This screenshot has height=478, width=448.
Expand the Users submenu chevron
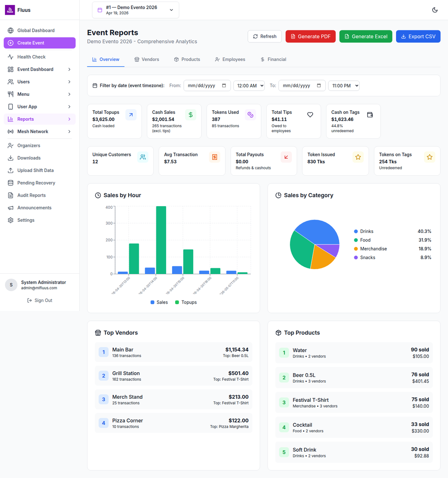click(69, 82)
